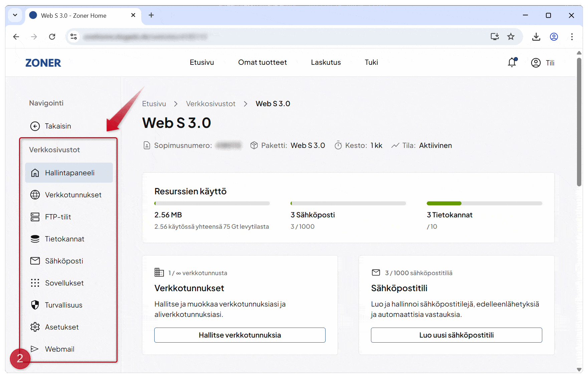Navigate to Laskutus in top menu

[x=326, y=62]
